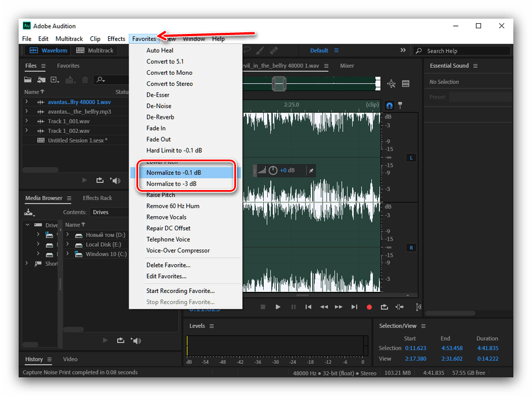Click the zoom navigator icon near overview
Image resolution: width=532 pixels, height=396 pixels.
point(391,84)
